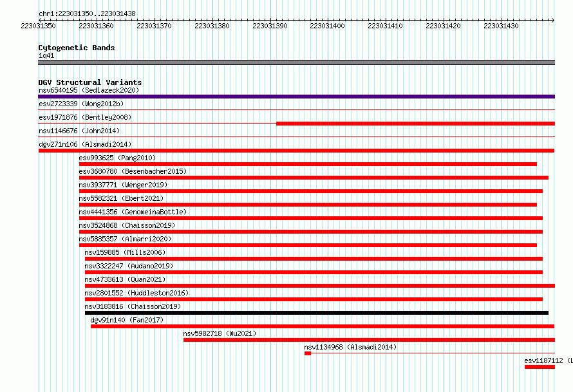Select the thick red esv1971876 bar
Viewport: 573px width, 392px height.
pyautogui.click(x=415, y=124)
